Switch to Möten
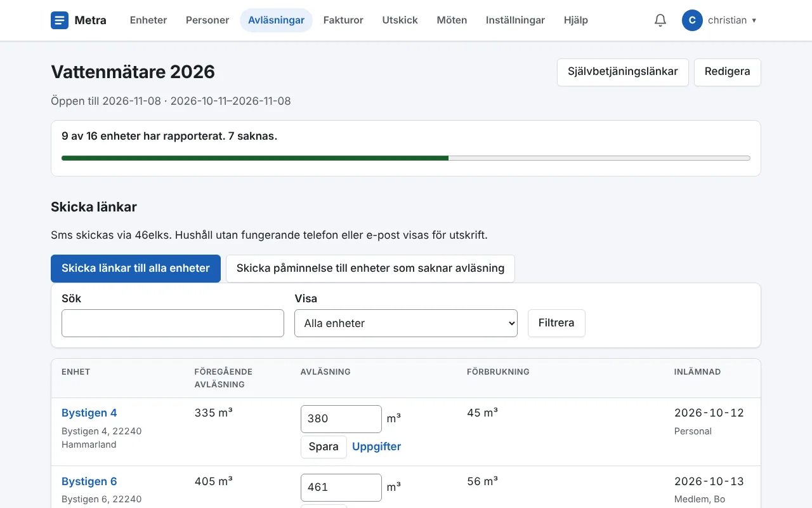This screenshot has height=508, width=812. click(x=452, y=20)
